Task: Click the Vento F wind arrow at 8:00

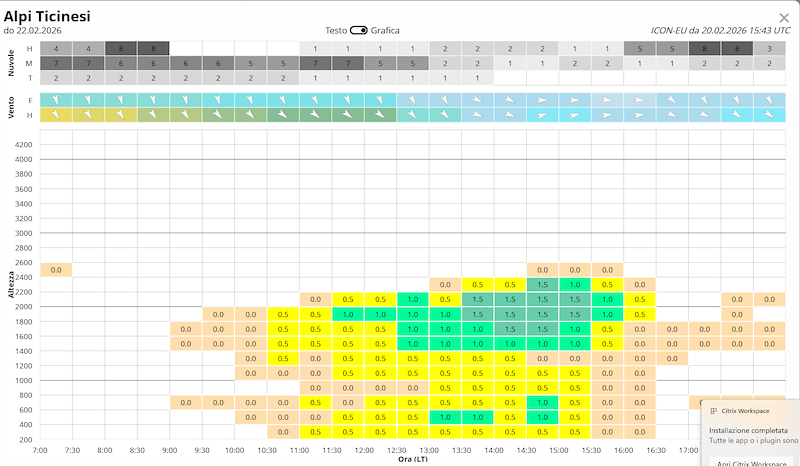Action: pos(121,100)
